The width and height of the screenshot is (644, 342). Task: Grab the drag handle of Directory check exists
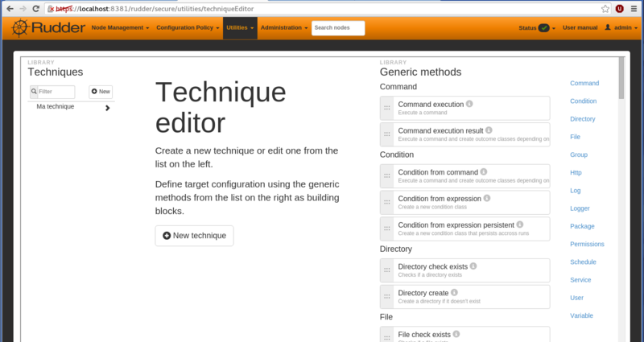387,270
